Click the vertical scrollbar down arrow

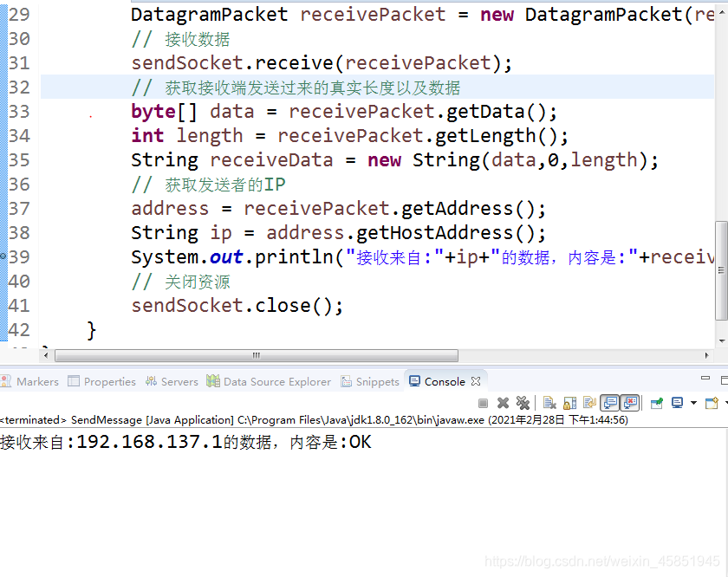point(722,340)
